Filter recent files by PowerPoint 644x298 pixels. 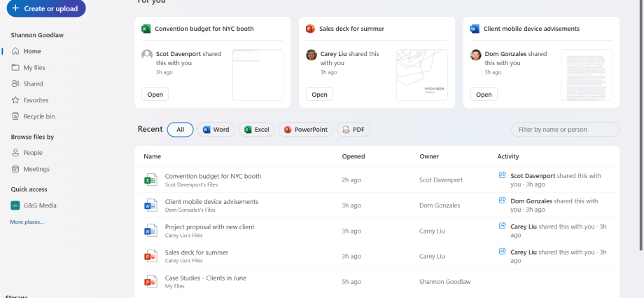[306, 130]
